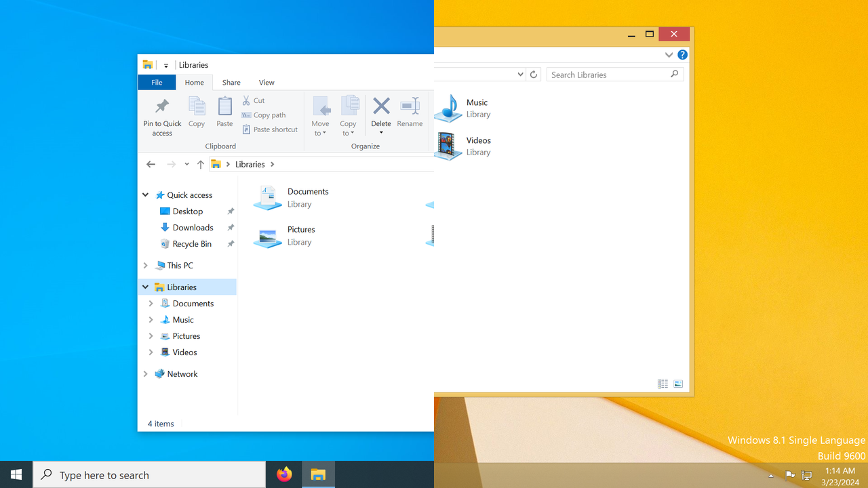The image size is (868, 488).
Task: Click the Back navigation button
Action: 151,164
